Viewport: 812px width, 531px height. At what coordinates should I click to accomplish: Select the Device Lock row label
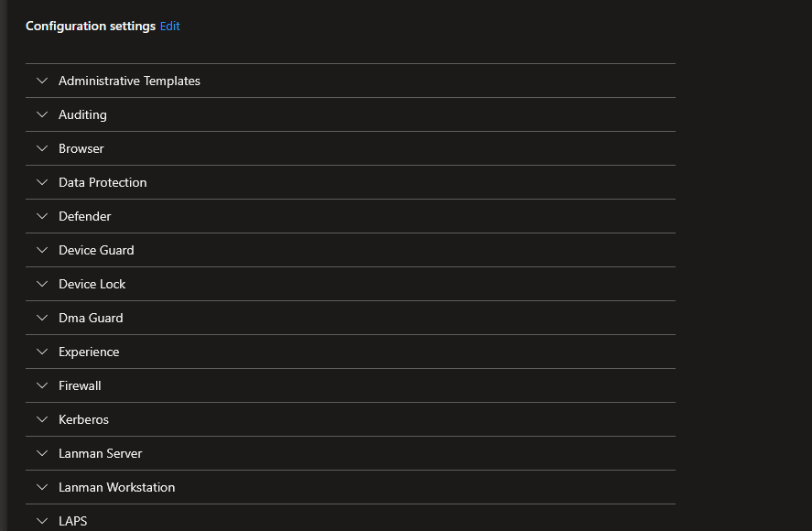pyautogui.click(x=92, y=284)
